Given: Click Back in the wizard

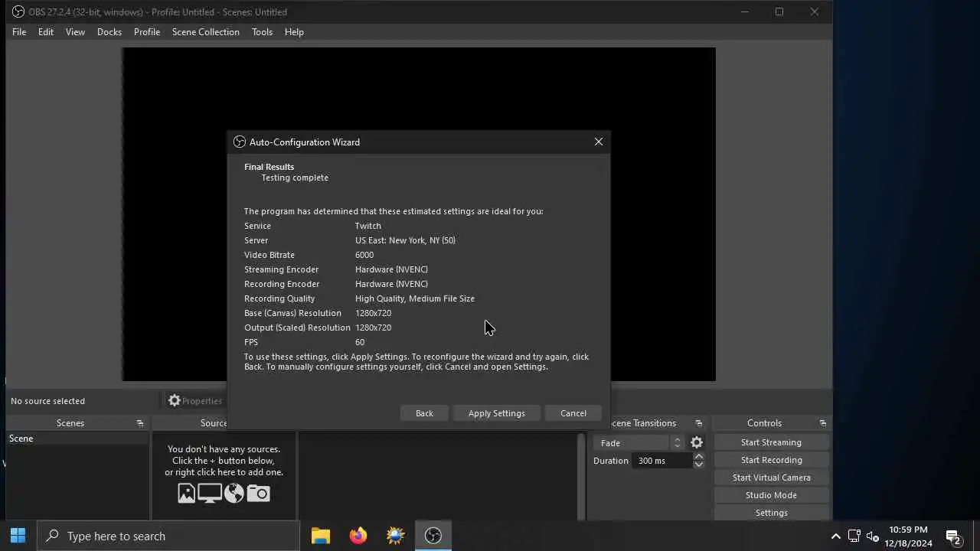Looking at the screenshot, I should coord(424,413).
